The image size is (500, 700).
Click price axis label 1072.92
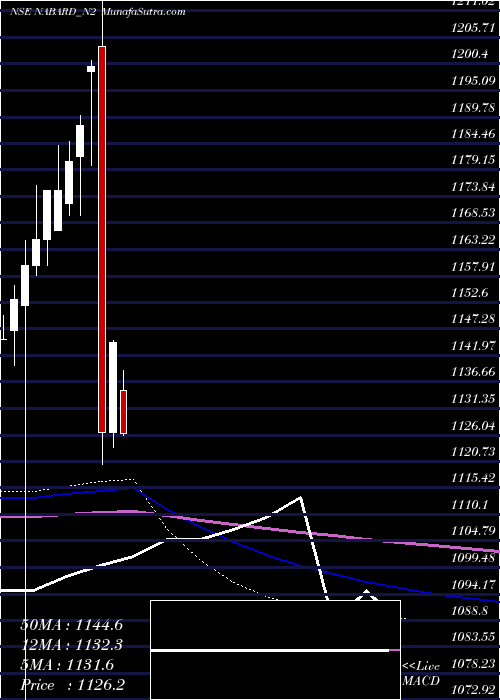pos(473,690)
